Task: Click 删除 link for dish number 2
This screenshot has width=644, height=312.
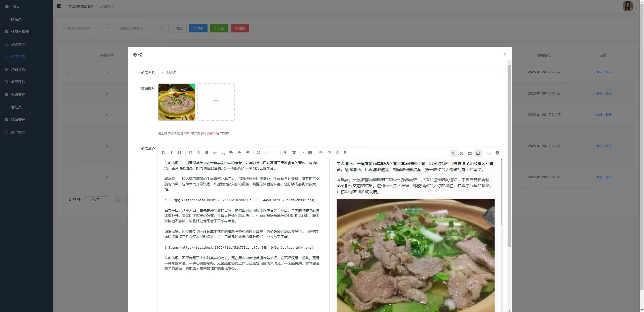Action: tap(608, 177)
